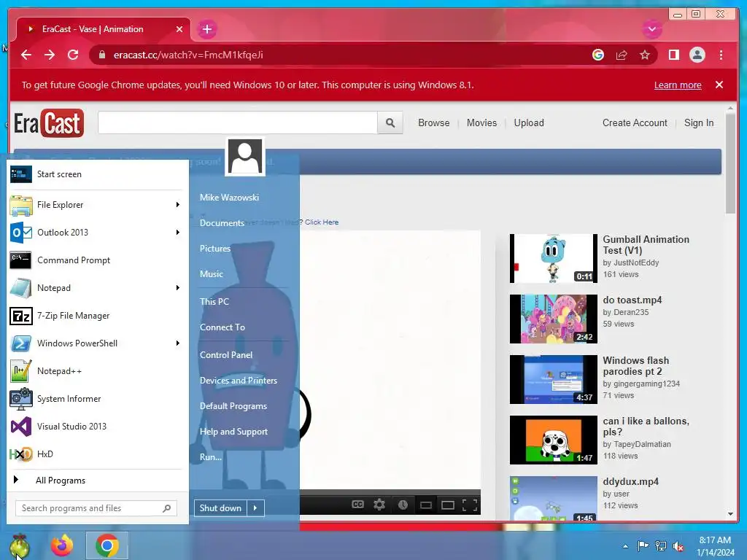This screenshot has width=747, height=560.
Task: Show hidden system tray icons
Action: pos(625,546)
